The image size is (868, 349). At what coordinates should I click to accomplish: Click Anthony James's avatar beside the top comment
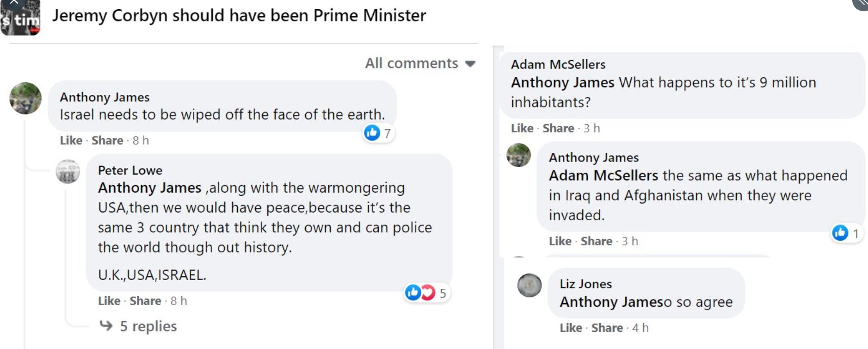coord(25,98)
